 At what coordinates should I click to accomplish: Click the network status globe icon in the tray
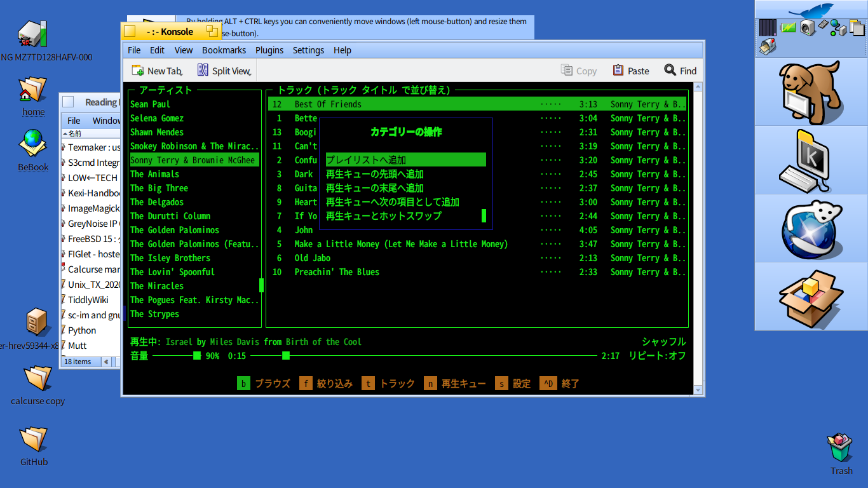[x=840, y=28]
